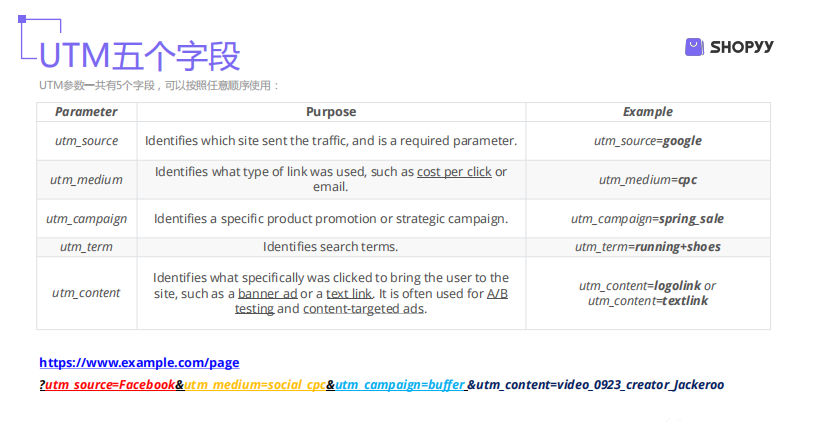Image resolution: width=814 pixels, height=422 pixels.
Task: Click the "UTM五个字段" slide title
Action: pos(139,55)
